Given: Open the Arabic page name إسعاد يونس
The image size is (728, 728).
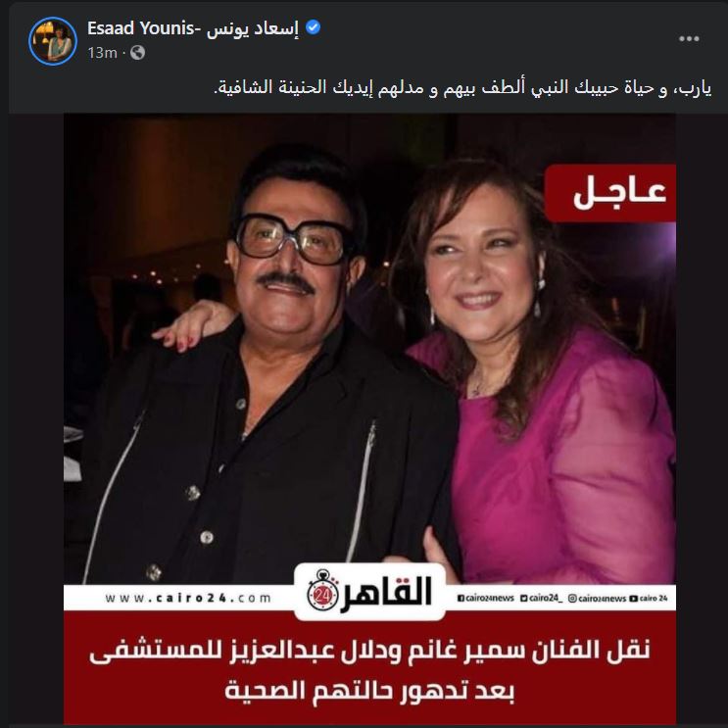Looking at the screenshot, I should pyautogui.click(x=252, y=28).
